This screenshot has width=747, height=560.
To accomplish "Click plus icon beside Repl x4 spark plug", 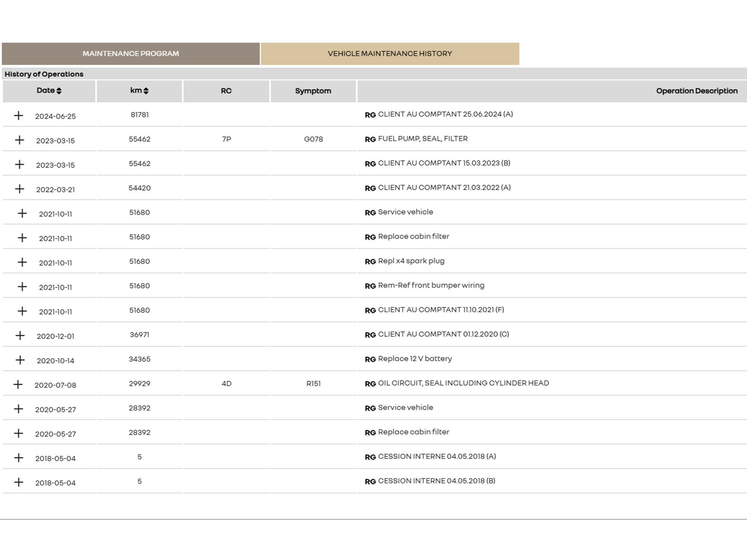I will (22, 262).
